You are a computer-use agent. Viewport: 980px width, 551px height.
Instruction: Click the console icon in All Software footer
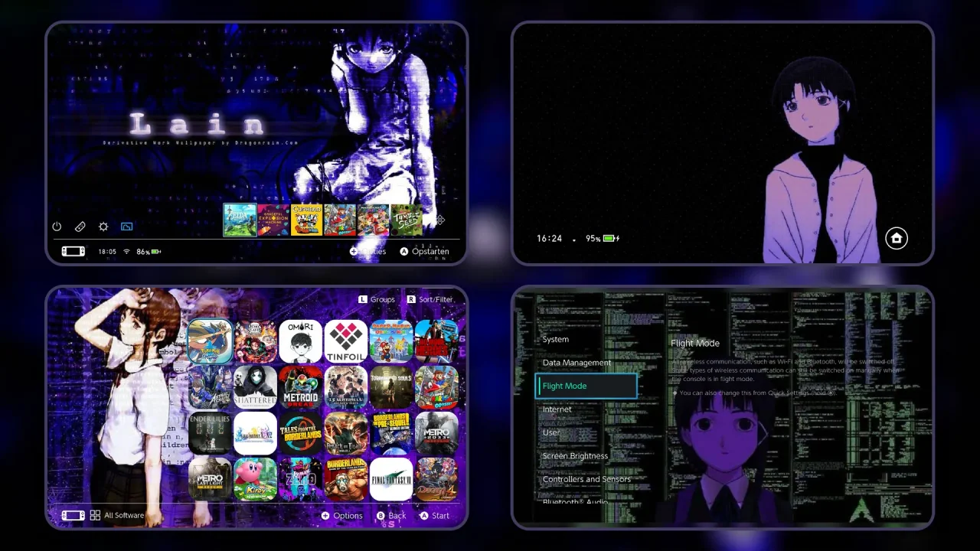[73, 516]
